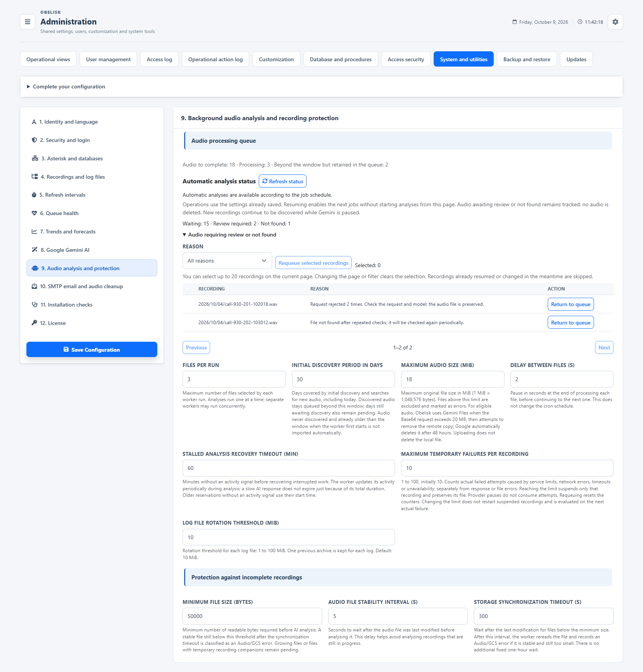Return call-930-202-103012.wav to queue

click(x=571, y=323)
